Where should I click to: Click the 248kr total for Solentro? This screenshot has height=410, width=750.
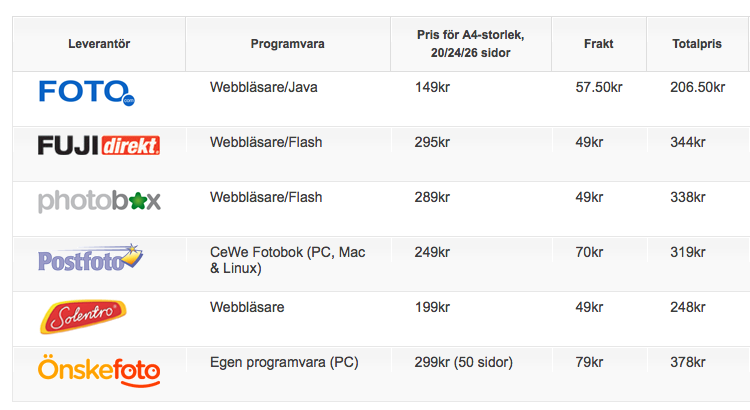(687, 307)
